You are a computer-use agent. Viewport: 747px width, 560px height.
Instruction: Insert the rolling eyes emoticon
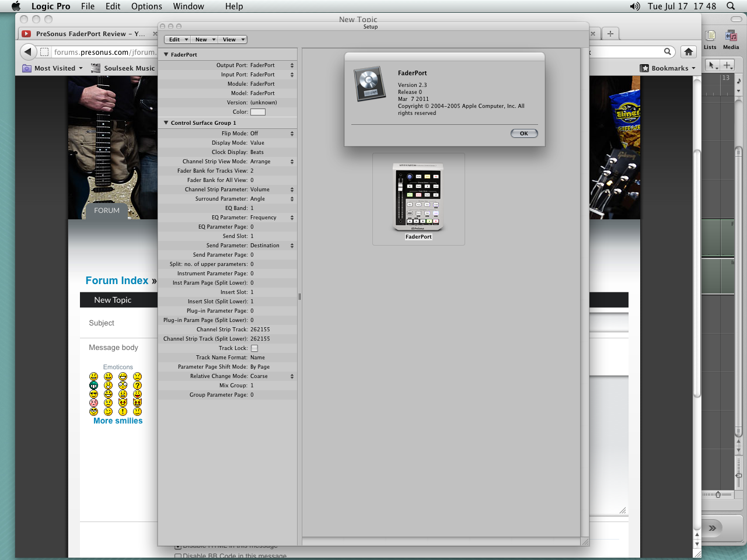93,411
